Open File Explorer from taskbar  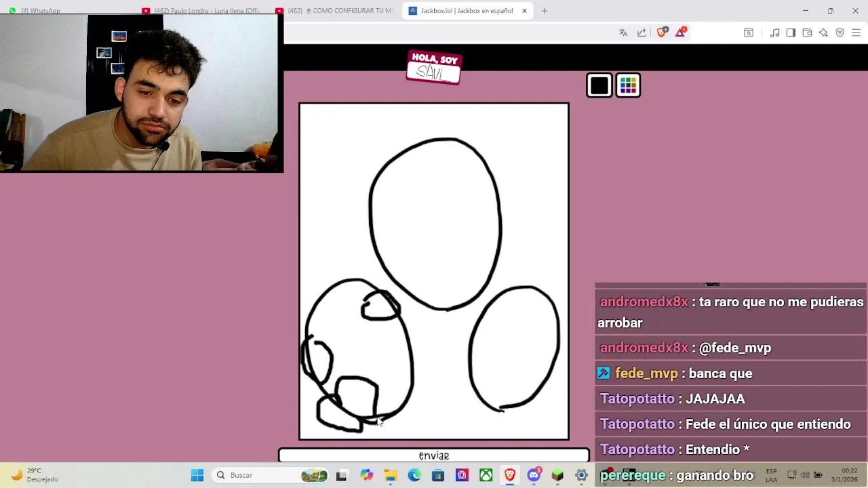[390, 475]
